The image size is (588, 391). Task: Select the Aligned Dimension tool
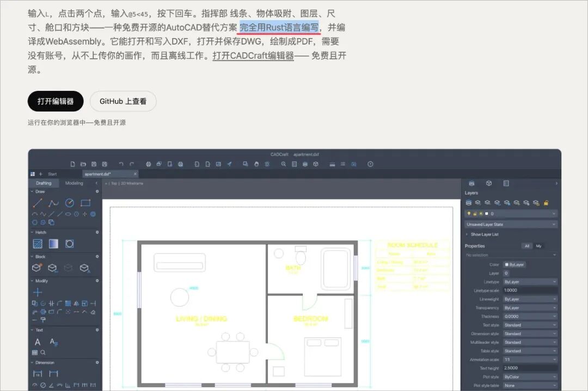[53, 374]
